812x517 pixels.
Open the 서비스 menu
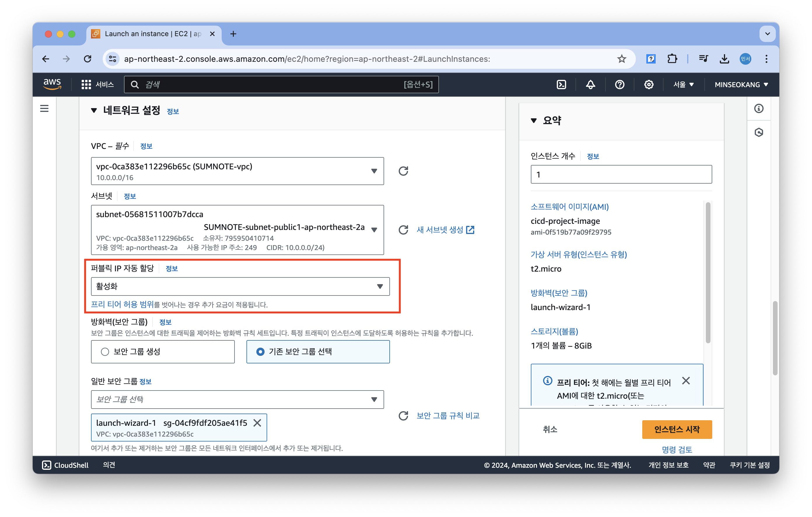(x=98, y=85)
